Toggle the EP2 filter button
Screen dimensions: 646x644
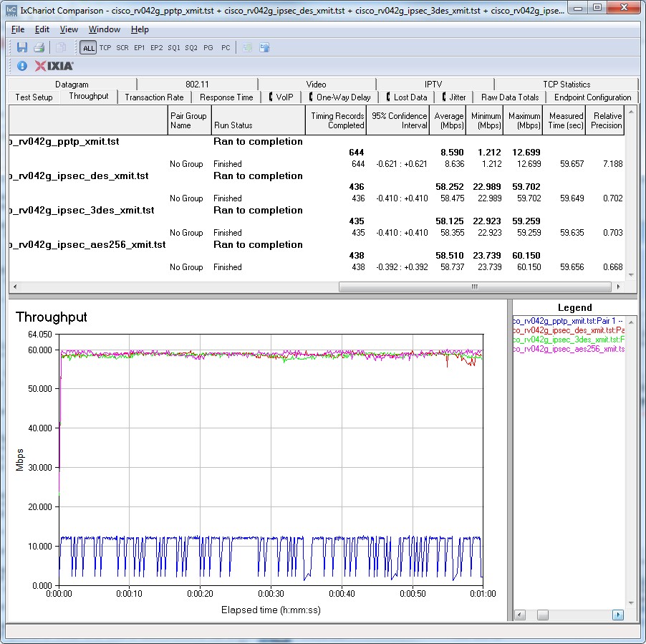157,48
